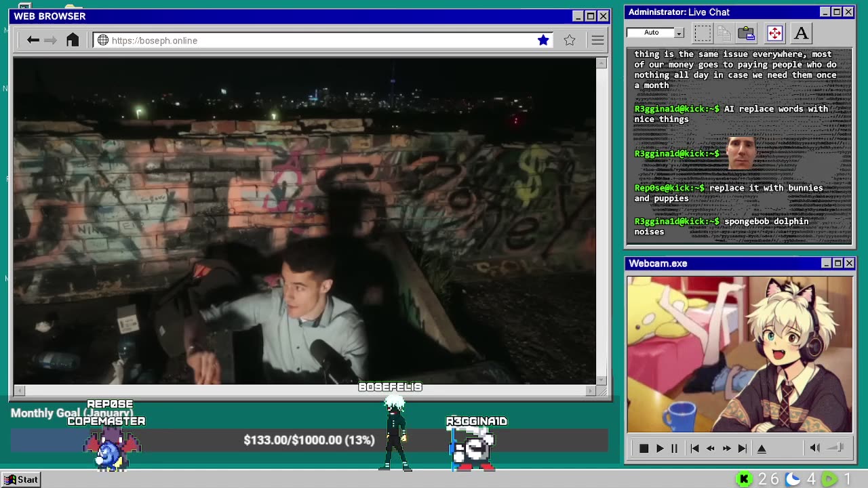This screenshot has width=868, height=488.
Task: Stop playback in Webcam.exe
Action: click(x=644, y=448)
